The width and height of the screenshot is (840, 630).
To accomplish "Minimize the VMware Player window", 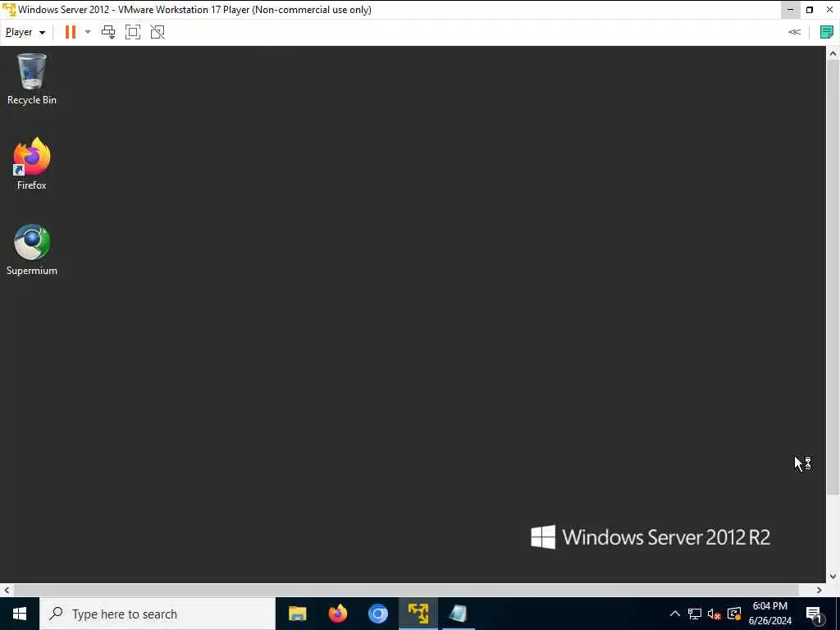I will [x=790, y=10].
